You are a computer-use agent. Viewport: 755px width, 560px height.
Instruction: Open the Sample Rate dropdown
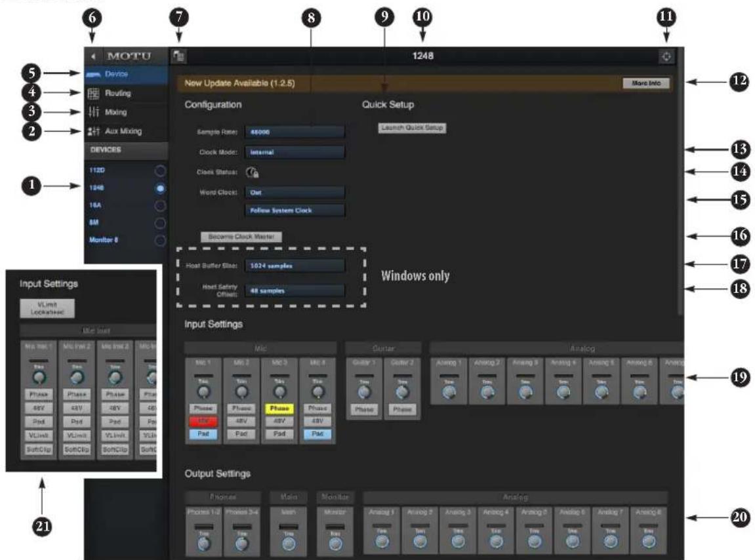point(295,132)
